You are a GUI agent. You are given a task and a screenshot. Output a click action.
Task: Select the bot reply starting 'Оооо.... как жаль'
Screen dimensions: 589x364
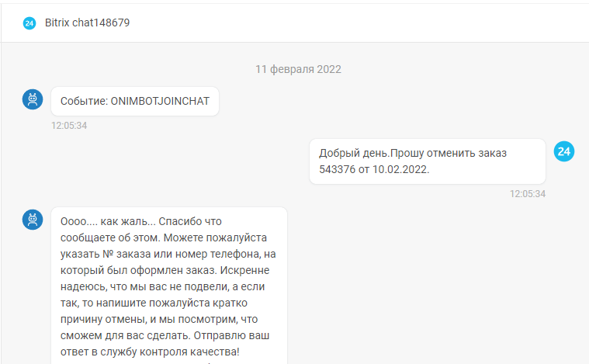pos(169,286)
